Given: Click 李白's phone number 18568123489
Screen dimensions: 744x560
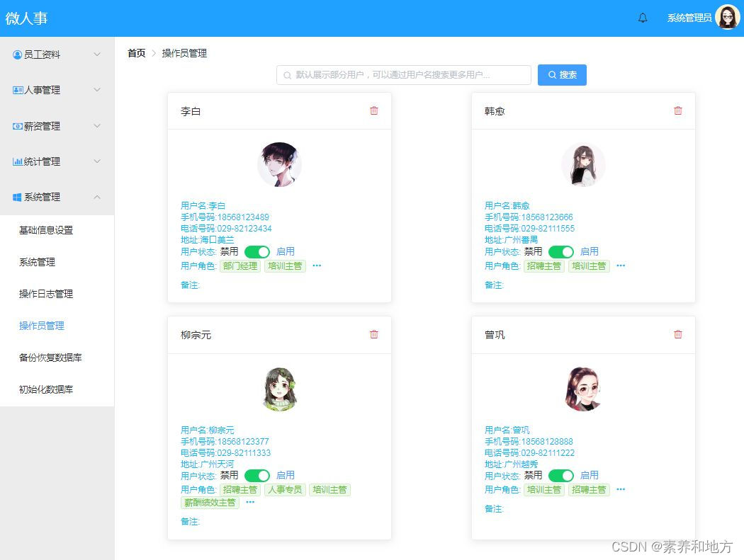Looking at the screenshot, I should point(243,217).
